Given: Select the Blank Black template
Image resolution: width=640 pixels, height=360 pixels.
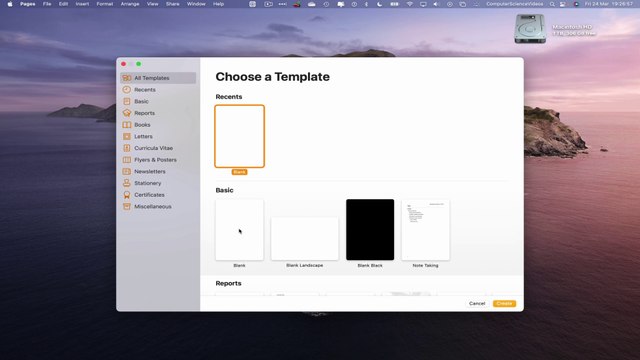Looking at the screenshot, I should point(370,230).
